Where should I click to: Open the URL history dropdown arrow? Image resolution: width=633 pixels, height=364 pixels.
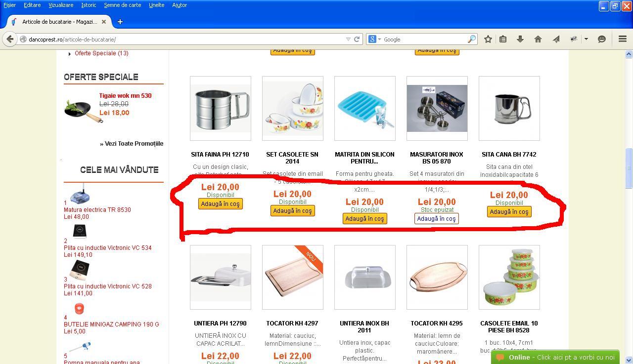coord(348,39)
